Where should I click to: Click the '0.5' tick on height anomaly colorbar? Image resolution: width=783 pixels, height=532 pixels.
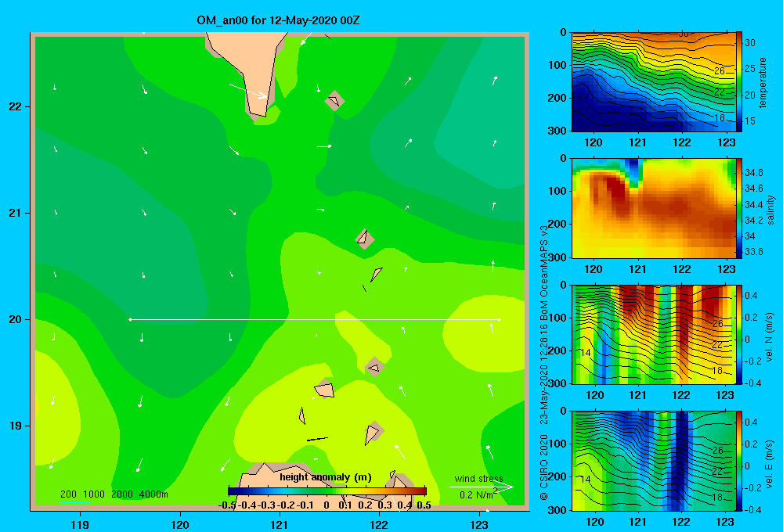tap(424, 505)
